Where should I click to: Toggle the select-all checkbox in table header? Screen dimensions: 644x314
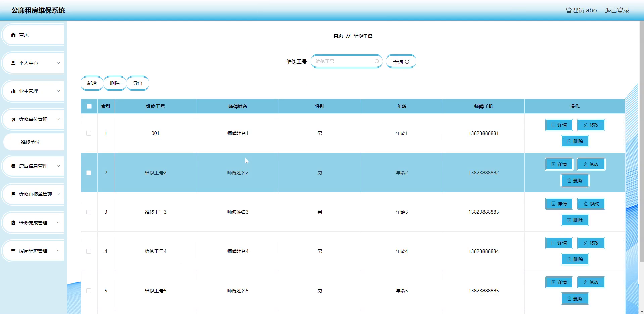[x=89, y=106]
